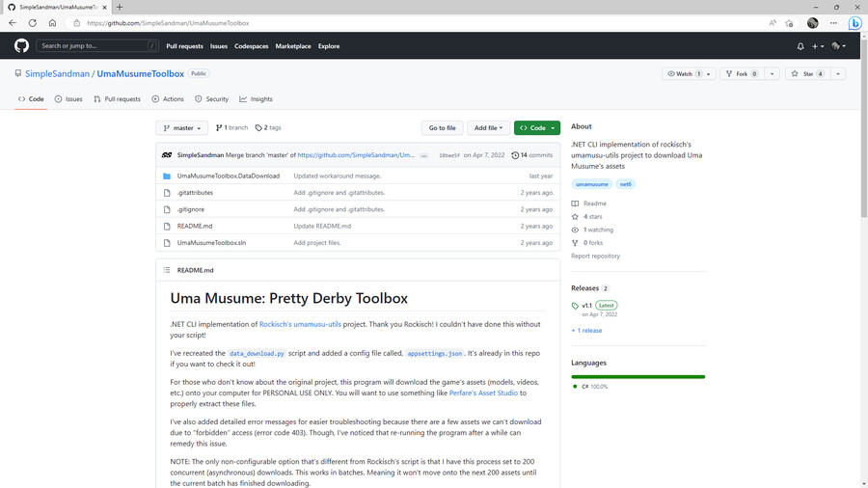Open the Fork options dropdown arrow

point(773,74)
